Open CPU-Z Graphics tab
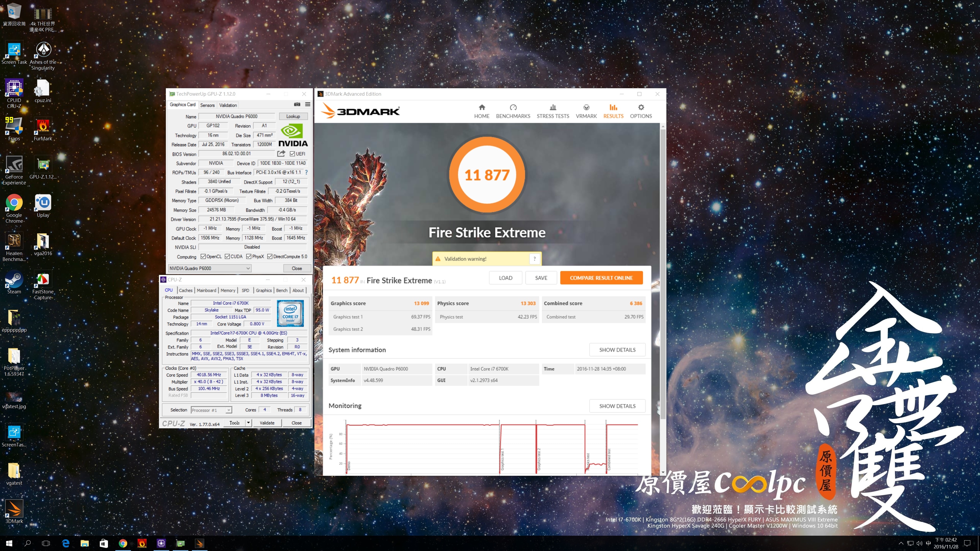The height and width of the screenshot is (551, 980). point(264,290)
